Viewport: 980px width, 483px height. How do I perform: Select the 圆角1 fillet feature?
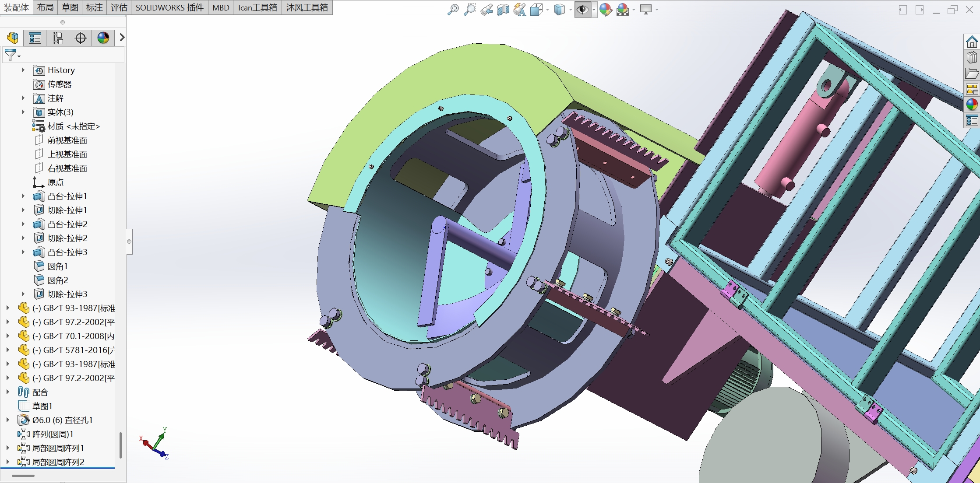click(51, 266)
